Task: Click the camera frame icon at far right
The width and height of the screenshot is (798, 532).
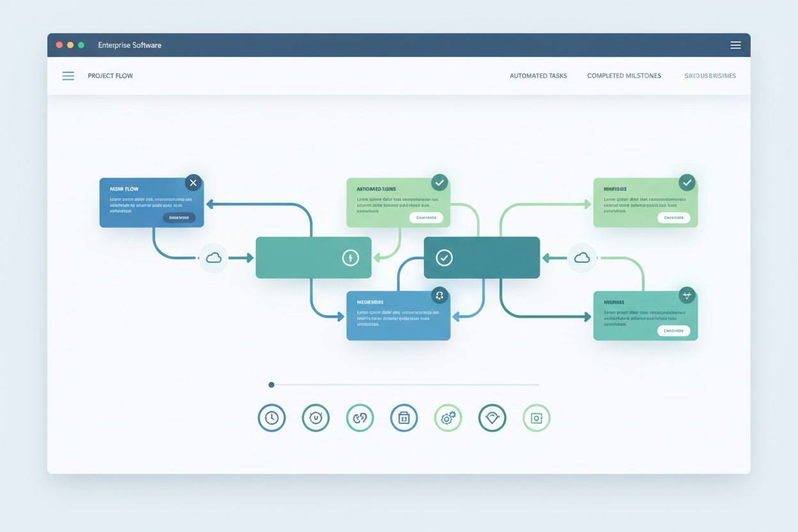Action: coord(536,418)
